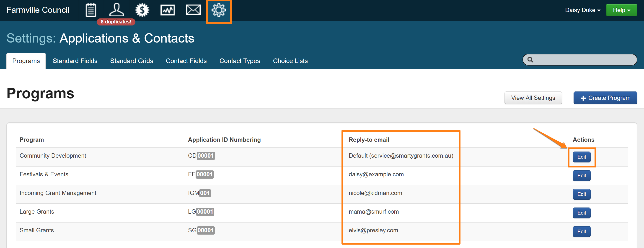Open the Help dropdown
The width and height of the screenshot is (644, 248).
[621, 10]
